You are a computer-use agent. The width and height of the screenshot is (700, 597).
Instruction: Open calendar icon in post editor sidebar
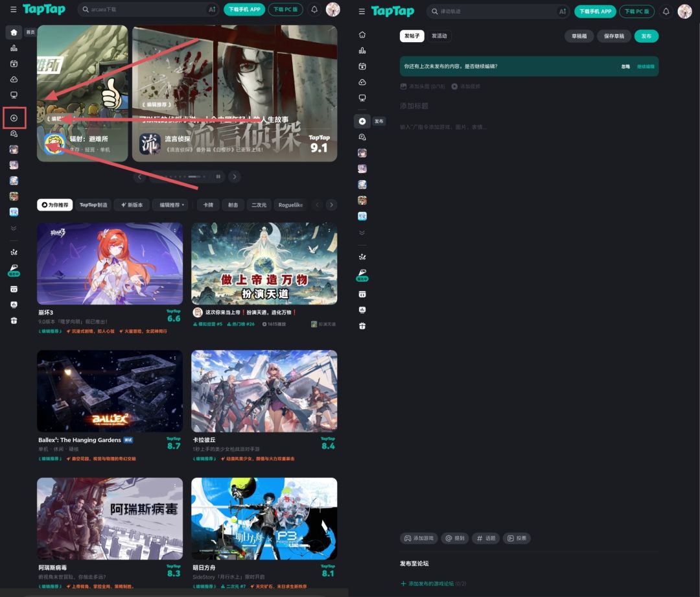pyautogui.click(x=362, y=67)
